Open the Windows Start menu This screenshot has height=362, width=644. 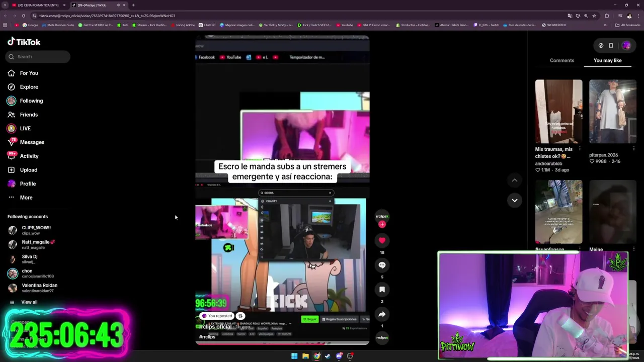pyautogui.click(x=294, y=356)
